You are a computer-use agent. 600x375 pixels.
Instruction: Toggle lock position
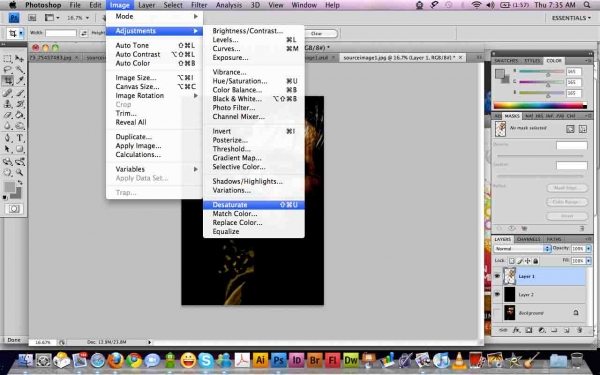click(528, 261)
